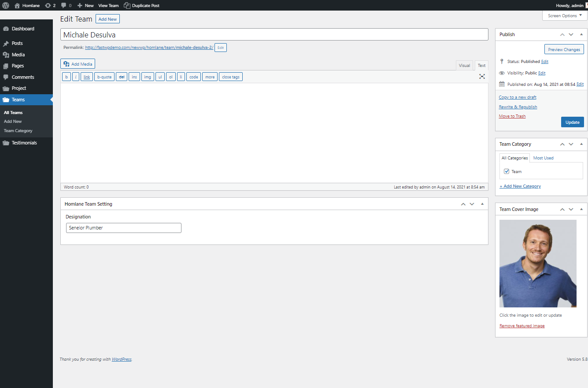Click the Add Media button

click(78, 64)
